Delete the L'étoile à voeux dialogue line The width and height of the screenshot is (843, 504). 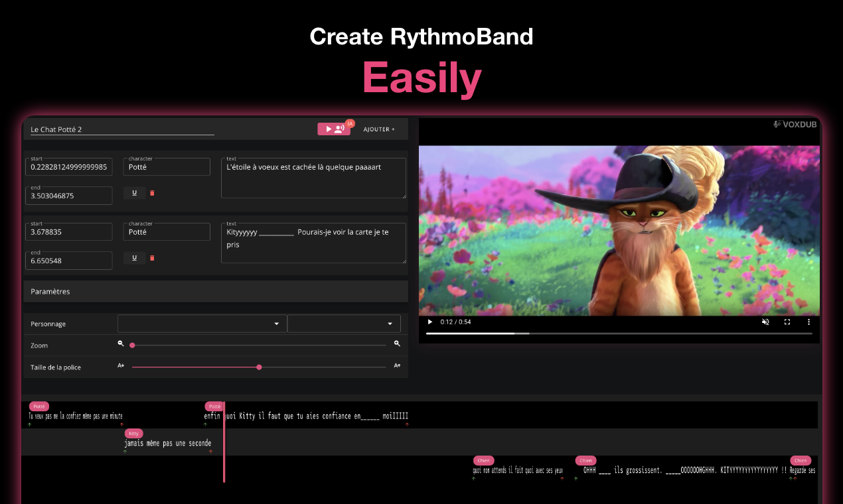[152, 193]
